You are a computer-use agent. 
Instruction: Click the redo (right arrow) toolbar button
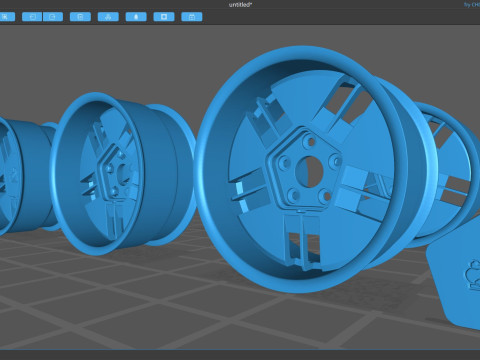tap(53, 17)
